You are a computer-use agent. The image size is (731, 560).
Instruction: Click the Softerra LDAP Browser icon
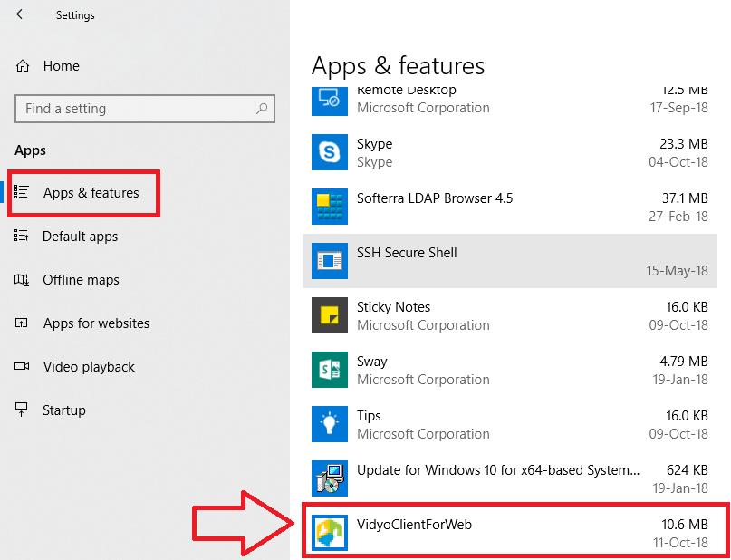click(330, 207)
